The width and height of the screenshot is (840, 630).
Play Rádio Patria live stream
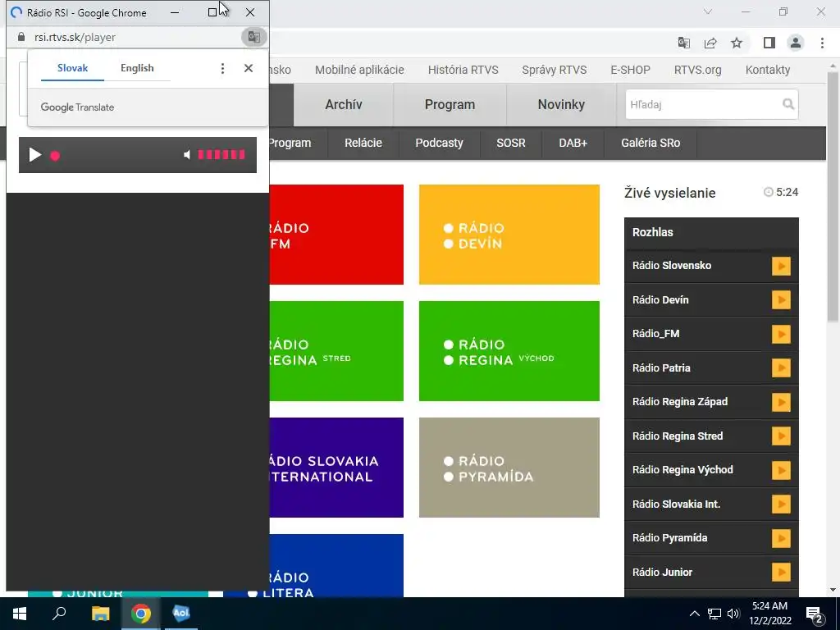pyautogui.click(x=781, y=368)
